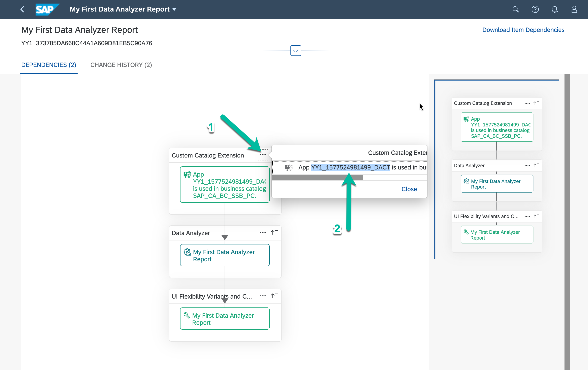The width and height of the screenshot is (588, 370).
Task: Click the back navigation arrow
Action: pyautogui.click(x=22, y=9)
